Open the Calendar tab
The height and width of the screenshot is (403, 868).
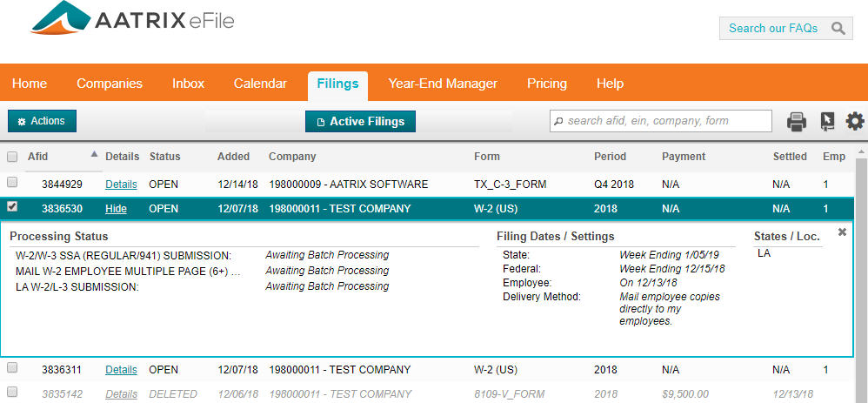260,84
